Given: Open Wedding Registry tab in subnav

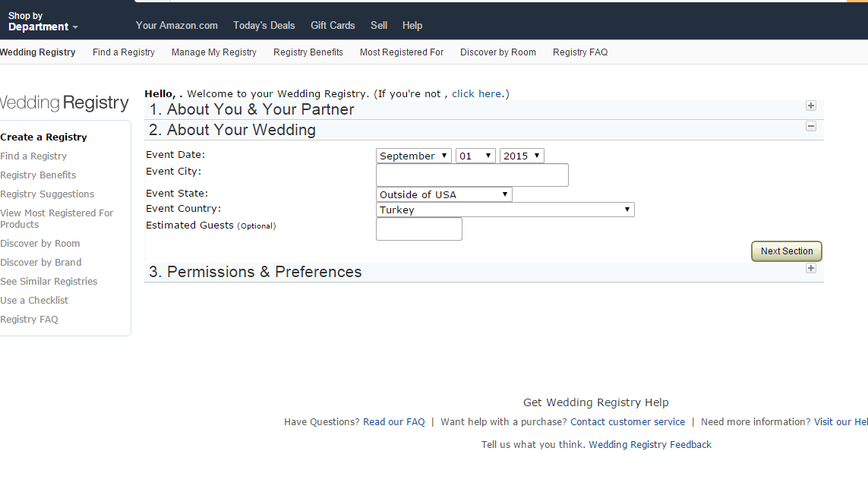Looking at the screenshot, I should click(x=38, y=52).
